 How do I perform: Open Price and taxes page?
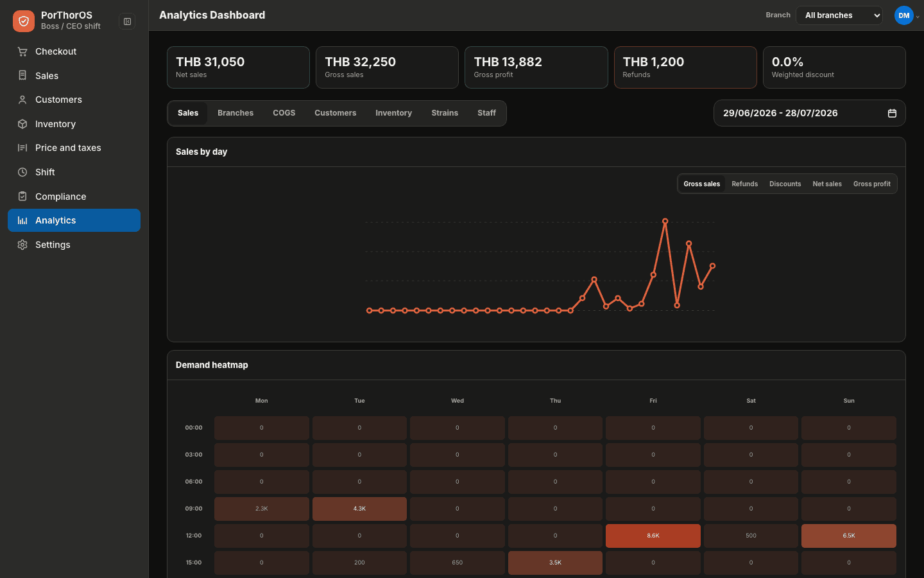pyautogui.click(x=74, y=148)
